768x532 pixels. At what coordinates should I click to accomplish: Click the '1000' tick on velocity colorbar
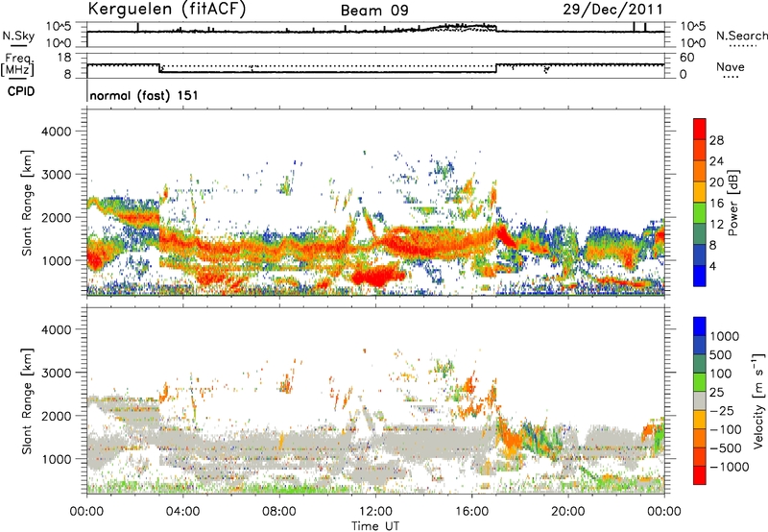pos(724,336)
